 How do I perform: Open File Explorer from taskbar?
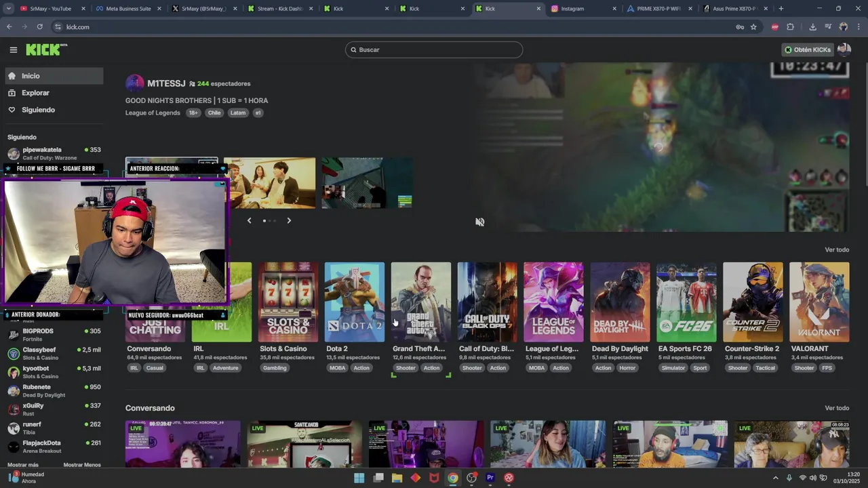point(397,478)
